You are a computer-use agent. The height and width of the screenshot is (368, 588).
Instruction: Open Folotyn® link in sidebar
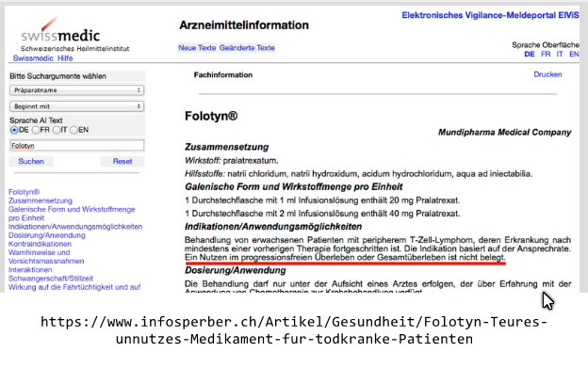coord(24,192)
